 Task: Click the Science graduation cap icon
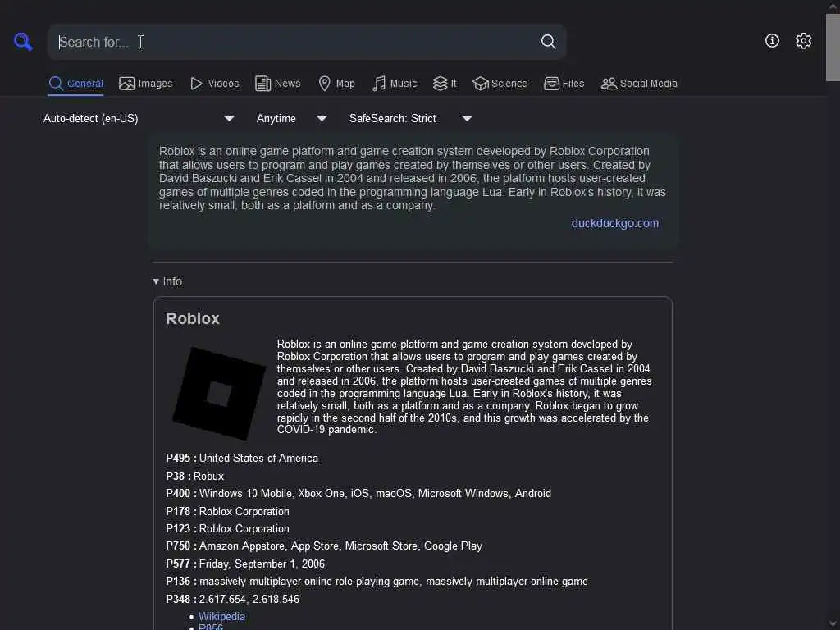(481, 84)
